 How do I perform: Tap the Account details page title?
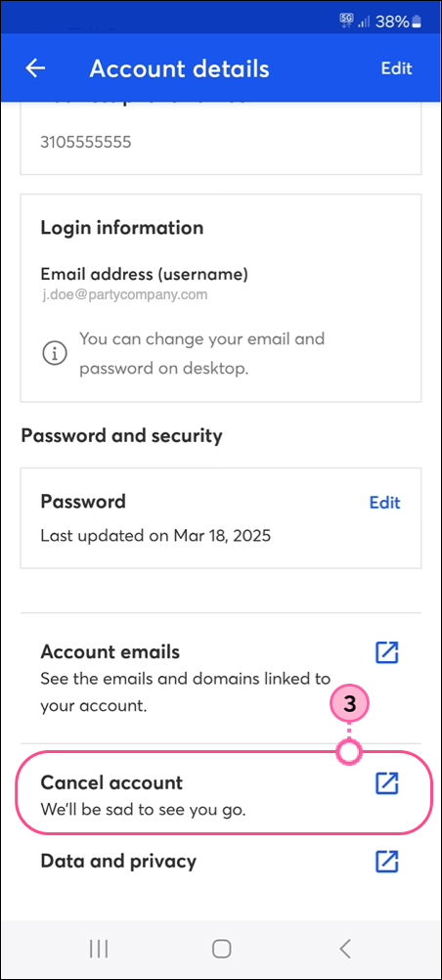(x=179, y=68)
